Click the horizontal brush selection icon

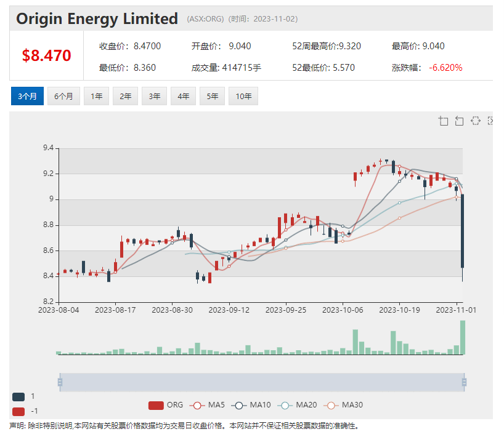[475, 121]
